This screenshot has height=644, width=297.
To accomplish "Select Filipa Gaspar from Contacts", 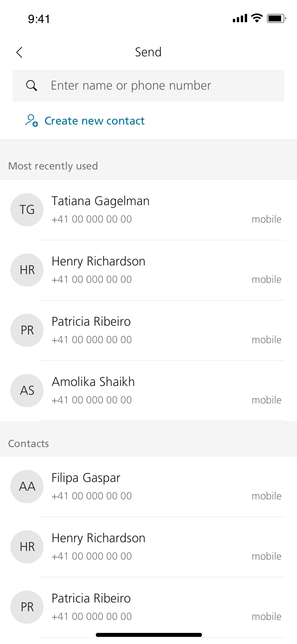I will tap(86, 478).
